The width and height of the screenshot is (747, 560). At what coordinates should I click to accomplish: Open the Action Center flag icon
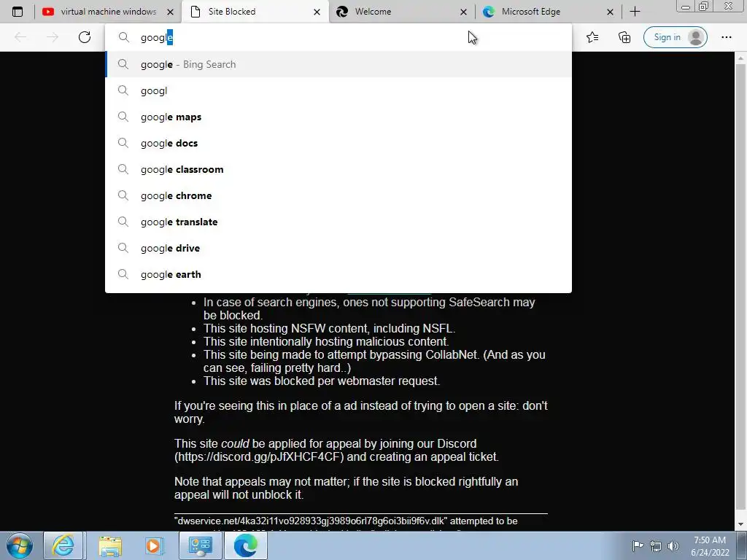pyautogui.click(x=638, y=545)
